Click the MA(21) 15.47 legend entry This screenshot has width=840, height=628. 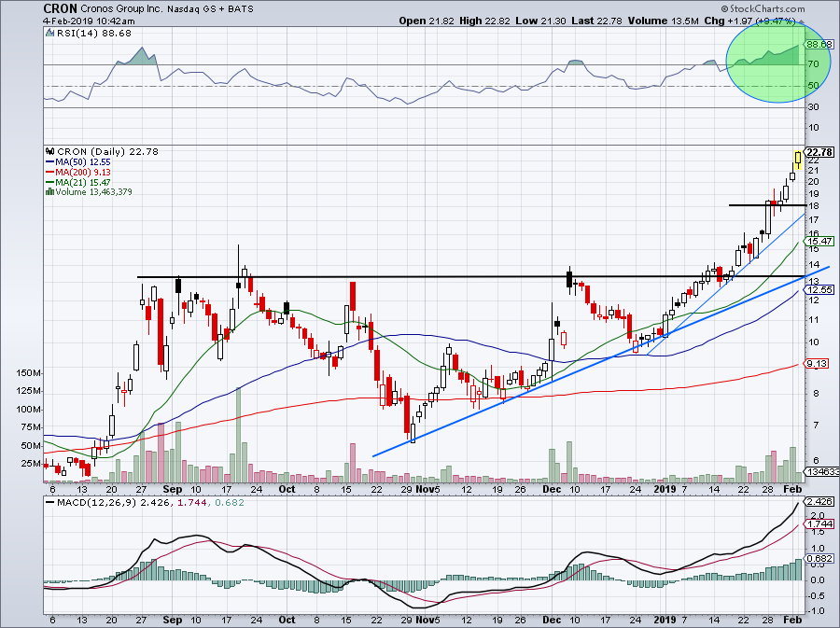pyautogui.click(x=82, y=183)
